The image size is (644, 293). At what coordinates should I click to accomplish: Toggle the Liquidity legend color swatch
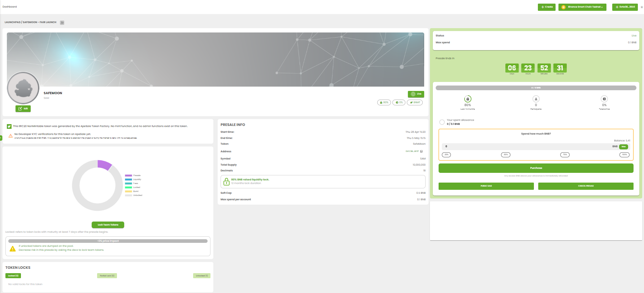pos(129,179)
